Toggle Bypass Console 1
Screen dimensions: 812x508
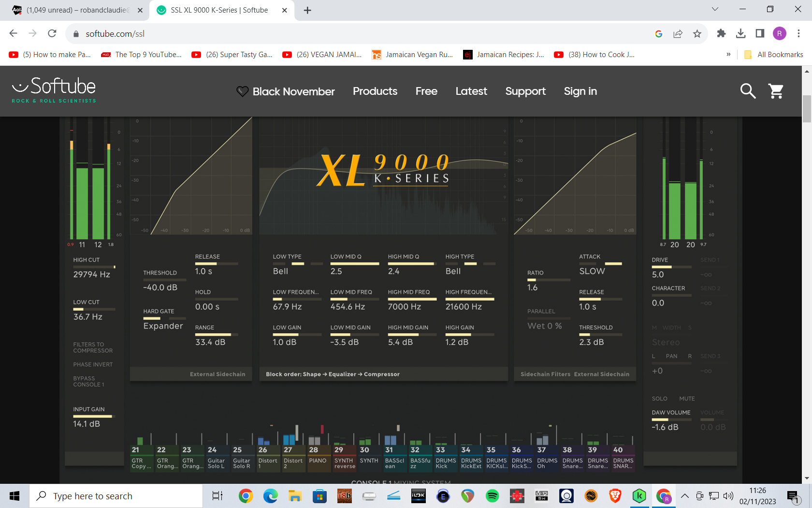point(89,381)
